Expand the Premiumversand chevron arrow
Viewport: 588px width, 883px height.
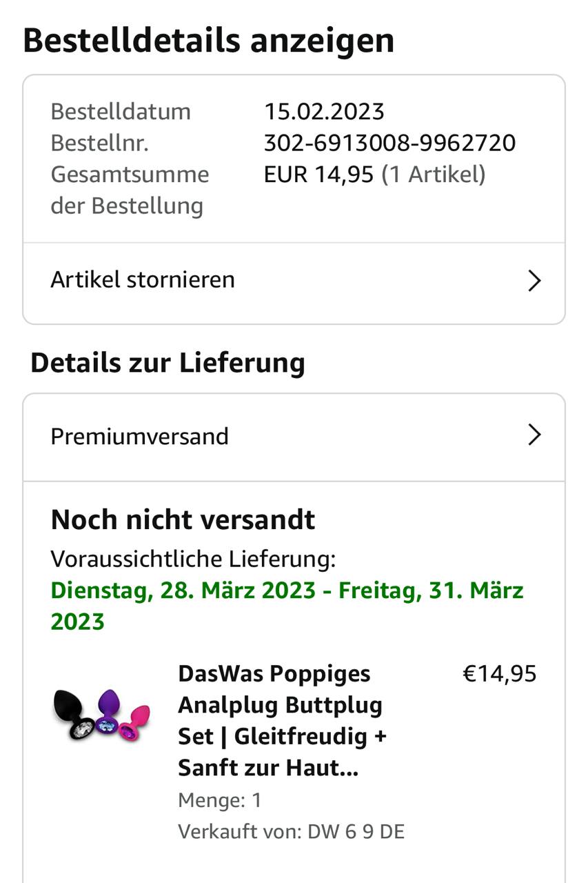coord(534,435)
